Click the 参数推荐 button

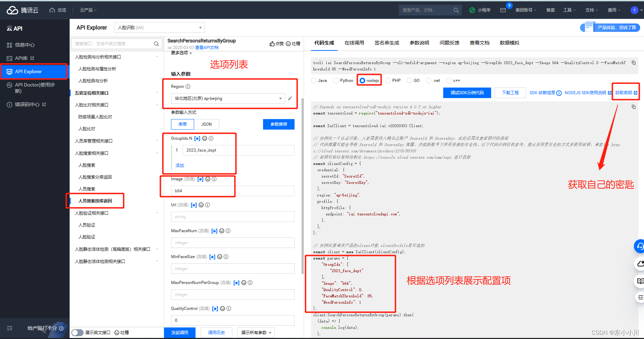click(x=279, y=124)
